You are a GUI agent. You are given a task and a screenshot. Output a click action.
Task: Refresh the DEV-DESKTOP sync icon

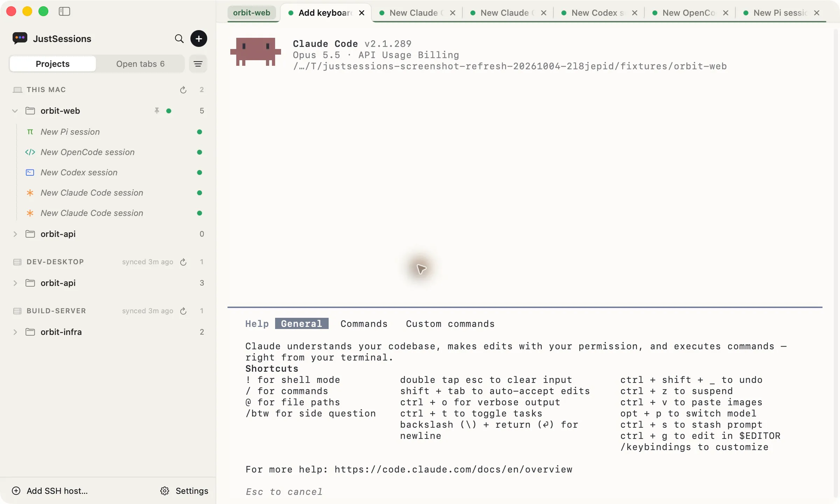coord(183,262)
